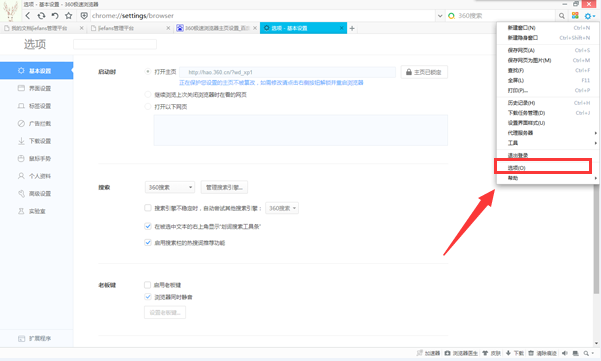Click the 主页已锁定 lock button
This screenshot has height=361, width=601.
[x=424, y=72]
